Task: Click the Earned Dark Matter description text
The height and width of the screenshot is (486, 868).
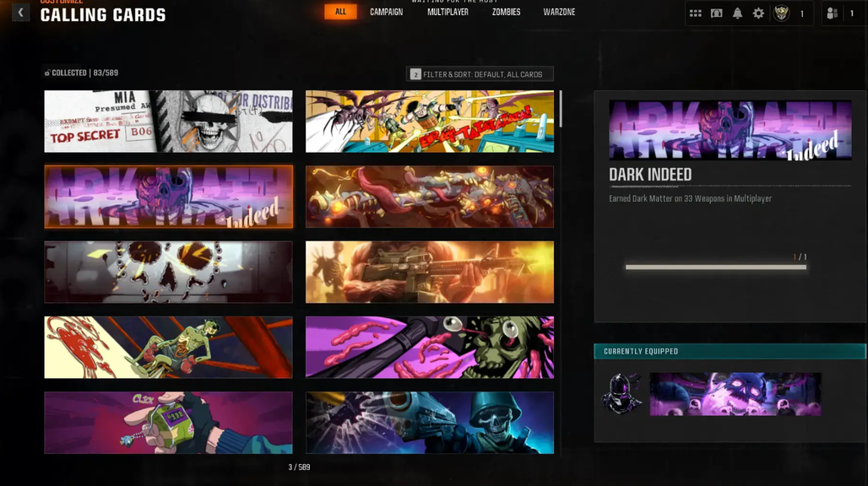Action: coord(691,198)
